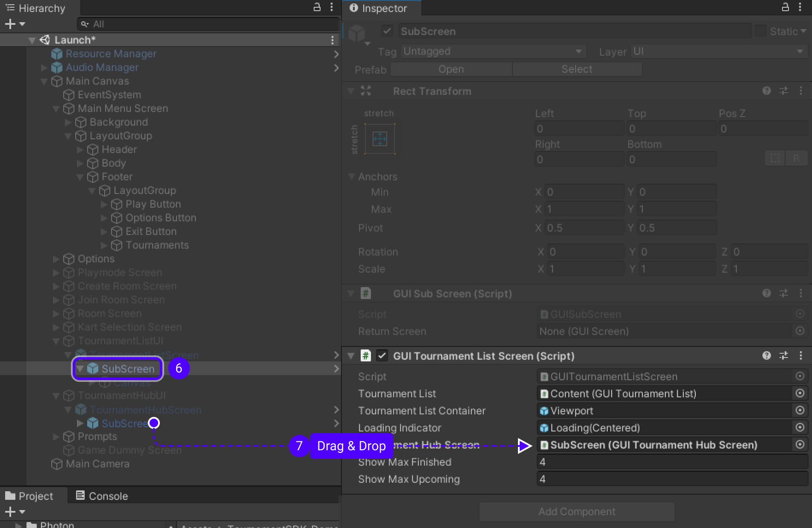
Task: Click object picker for Loading Indicator field
Action: 800,428
